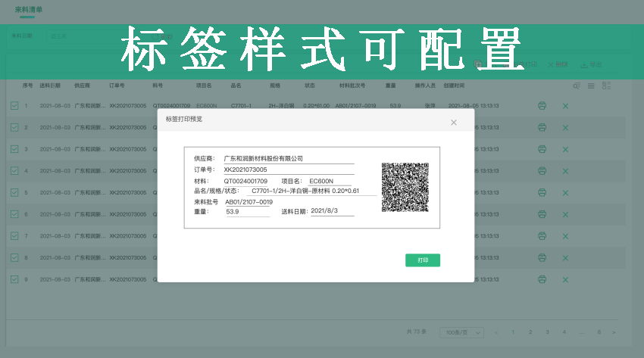Go to page 3

coord(548,332)
